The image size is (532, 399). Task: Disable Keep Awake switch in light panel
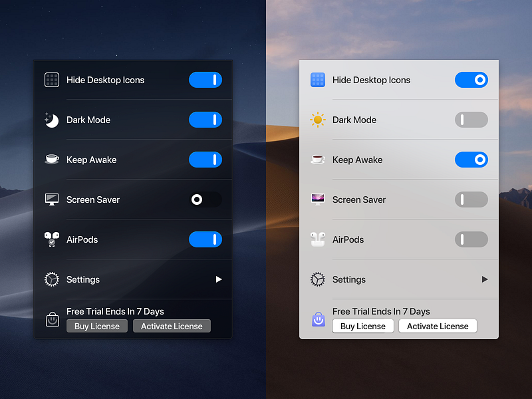pos(471,160)
